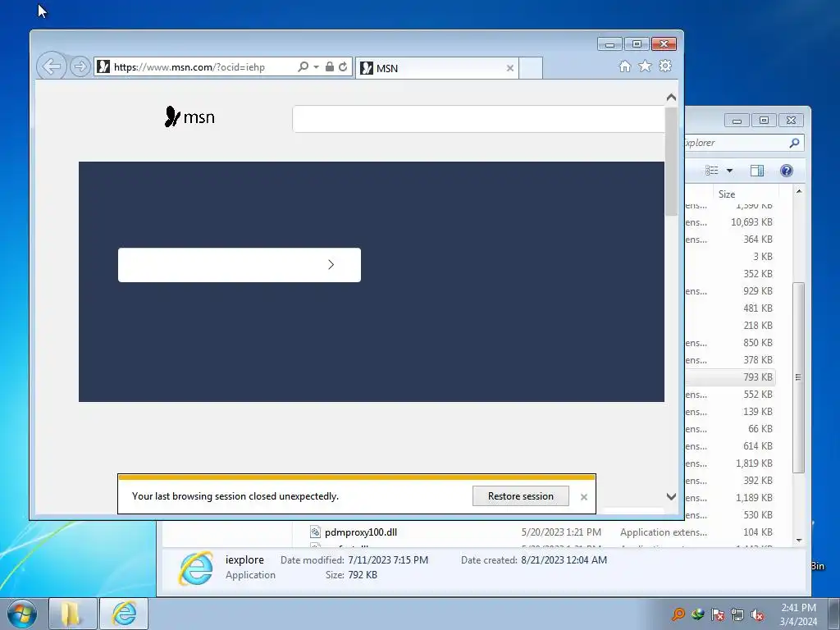840x630 pixels.
Task: Click Date created value 8/21/2023 12:04 AM
Action: click(564, 560)
